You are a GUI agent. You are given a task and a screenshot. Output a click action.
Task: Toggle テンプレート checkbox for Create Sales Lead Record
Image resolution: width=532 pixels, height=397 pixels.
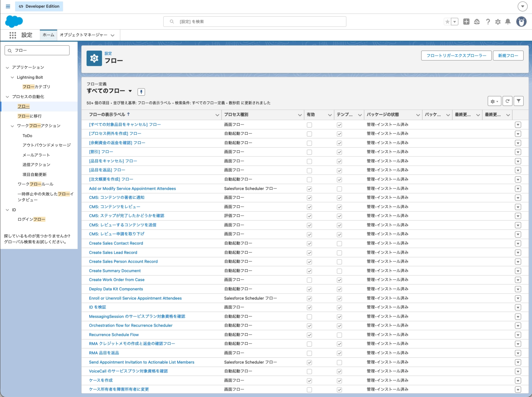click(339, 253)
